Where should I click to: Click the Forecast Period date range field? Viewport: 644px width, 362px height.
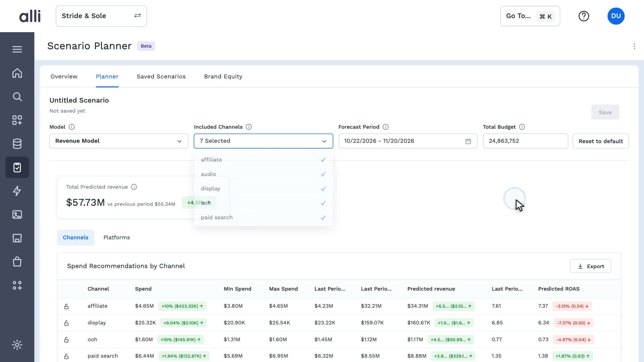[x=408, y=141]
